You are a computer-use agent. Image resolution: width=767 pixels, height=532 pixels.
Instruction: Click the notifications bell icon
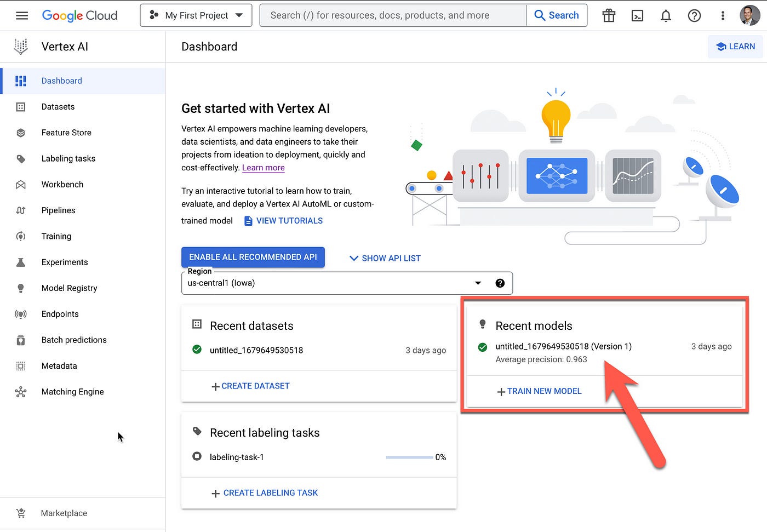[666, 15]
